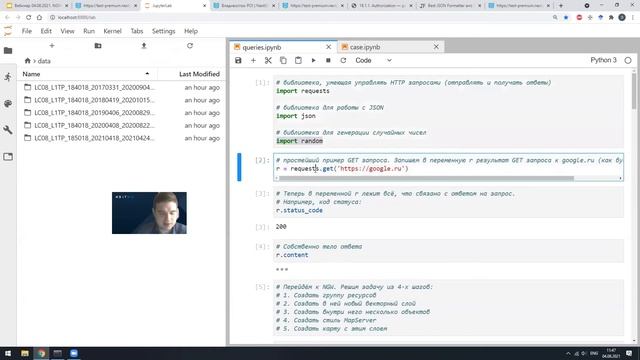640x360 pixels.
Task: Open the Settings menu
Action: [x=164, y=31]
